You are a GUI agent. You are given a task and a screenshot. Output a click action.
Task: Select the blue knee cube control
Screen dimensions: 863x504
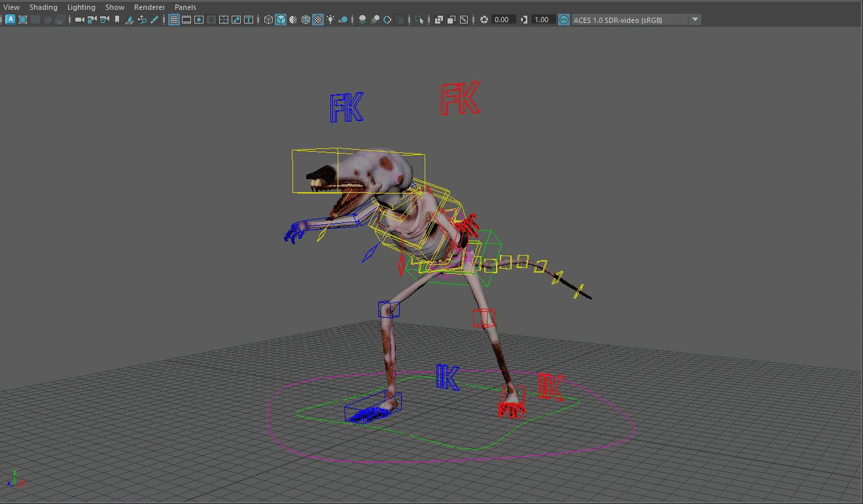coord(389,309)
